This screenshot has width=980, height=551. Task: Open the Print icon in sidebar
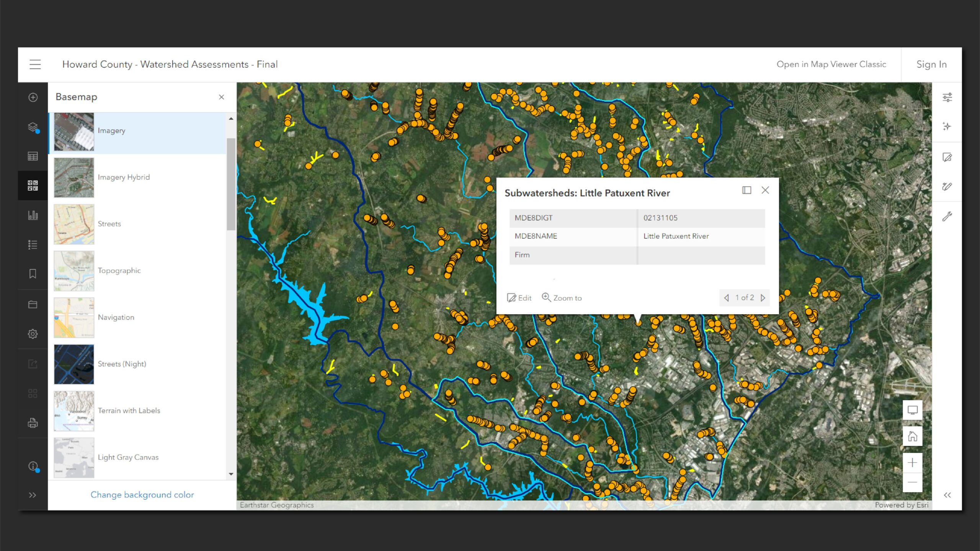[x=33, y=423]
